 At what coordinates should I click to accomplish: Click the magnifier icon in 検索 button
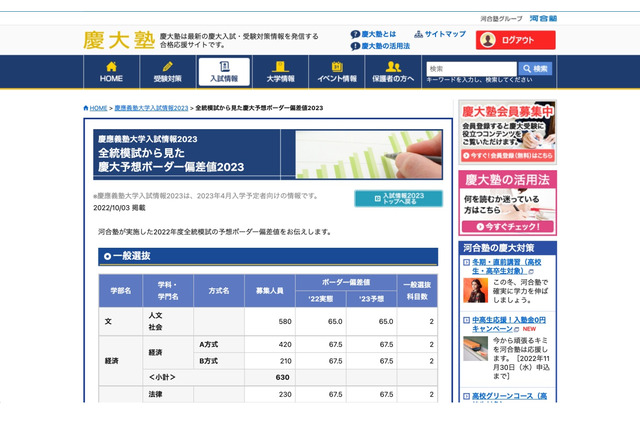pyautogui.click(x=527, y=69)
